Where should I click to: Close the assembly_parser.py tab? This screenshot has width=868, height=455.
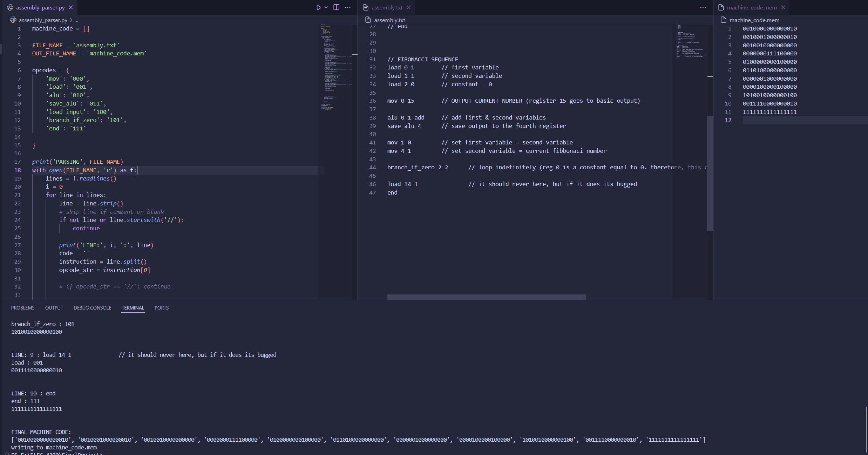tap(71, 7)
